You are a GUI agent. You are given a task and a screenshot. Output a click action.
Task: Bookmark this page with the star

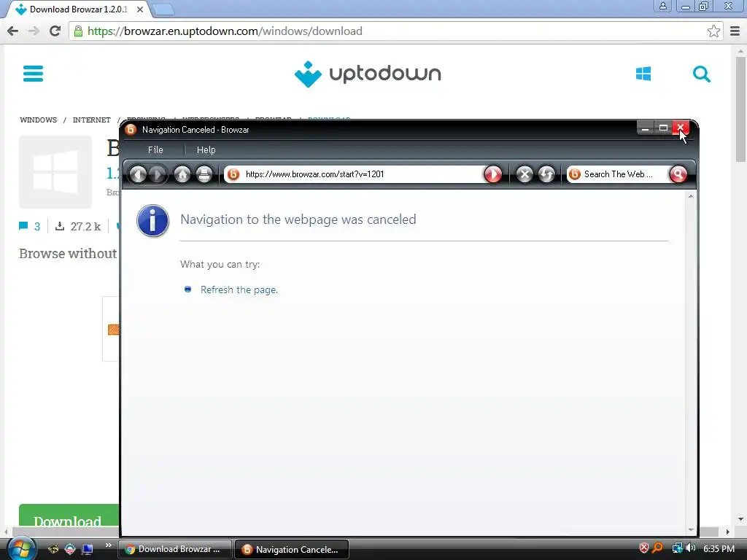pyautogui.click(x=713, y=31)
